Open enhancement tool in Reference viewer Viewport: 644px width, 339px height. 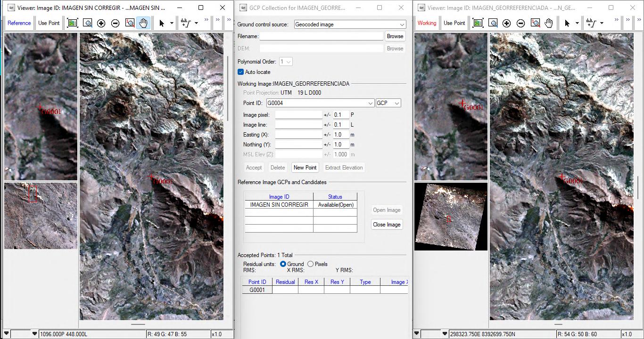click(x=186, y=23)
